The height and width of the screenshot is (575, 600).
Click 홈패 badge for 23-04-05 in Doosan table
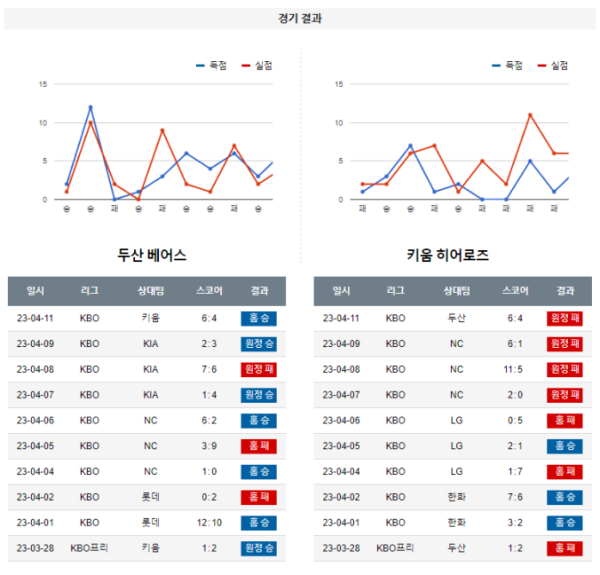click(259, 446)
